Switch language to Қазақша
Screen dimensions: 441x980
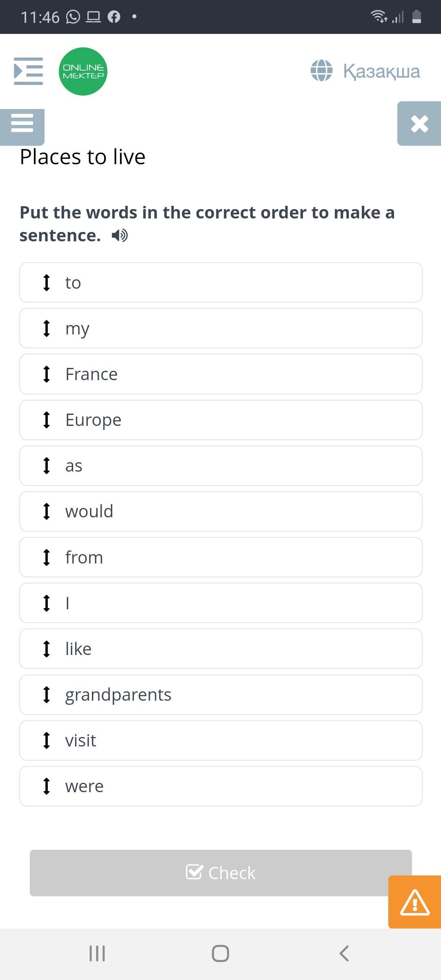click(381, 71)
